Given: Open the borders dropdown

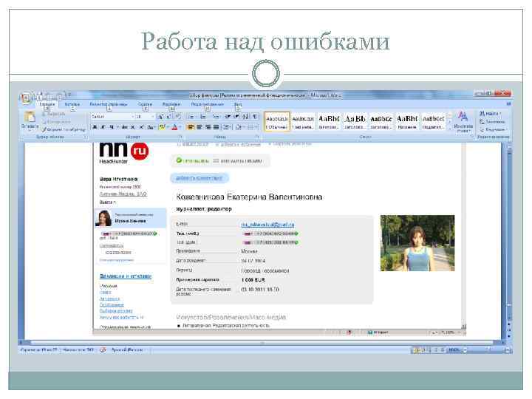Looking at the screenshot, I should tap(253, 127).
